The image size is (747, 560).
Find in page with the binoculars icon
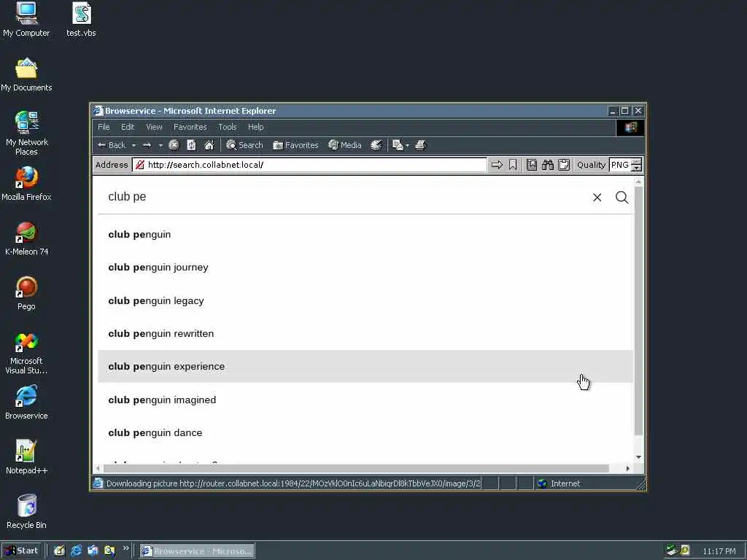click(548, 165)
